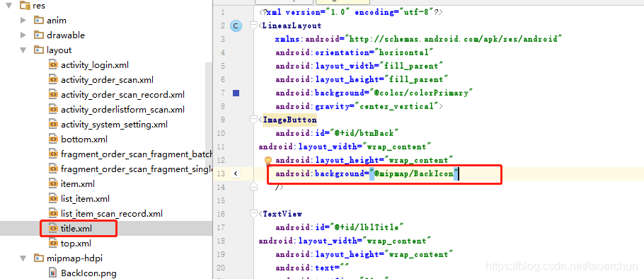Expand the anim folder arrow
This screenshot has width=644, height=279.
pos(23,21)
